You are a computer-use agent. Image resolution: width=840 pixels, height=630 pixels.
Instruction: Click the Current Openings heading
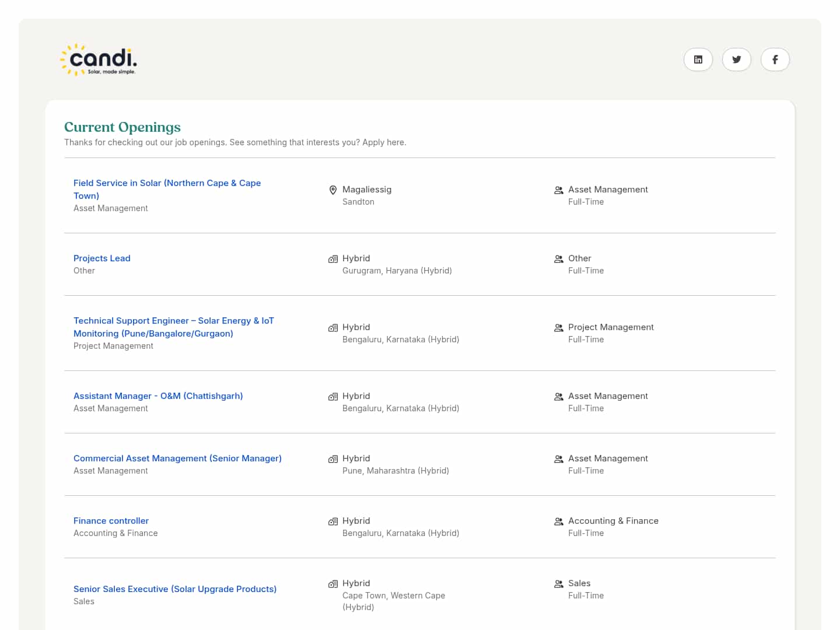(123, 127)
